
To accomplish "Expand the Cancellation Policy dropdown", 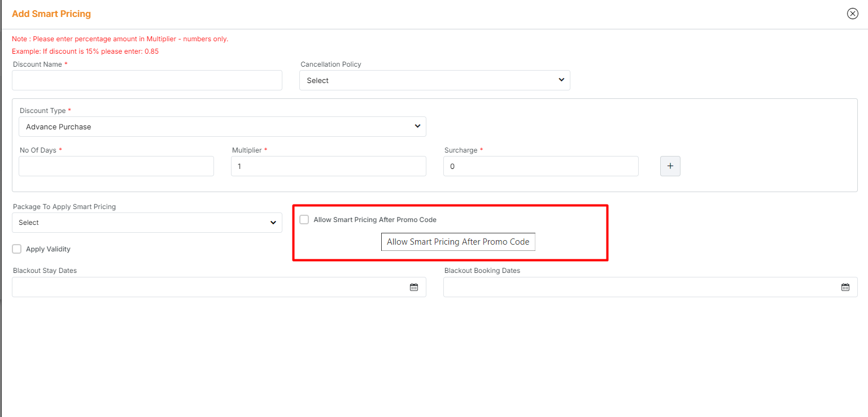I will click(x=434, y=80).
